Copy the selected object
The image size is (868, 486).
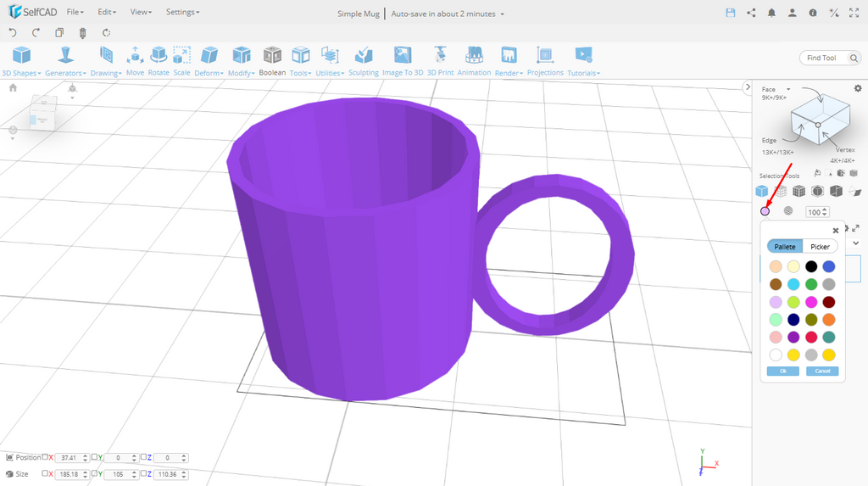[59, 33]
